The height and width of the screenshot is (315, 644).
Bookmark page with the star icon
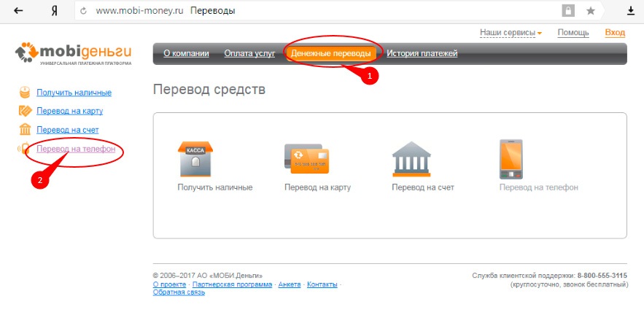click(590, 11)
